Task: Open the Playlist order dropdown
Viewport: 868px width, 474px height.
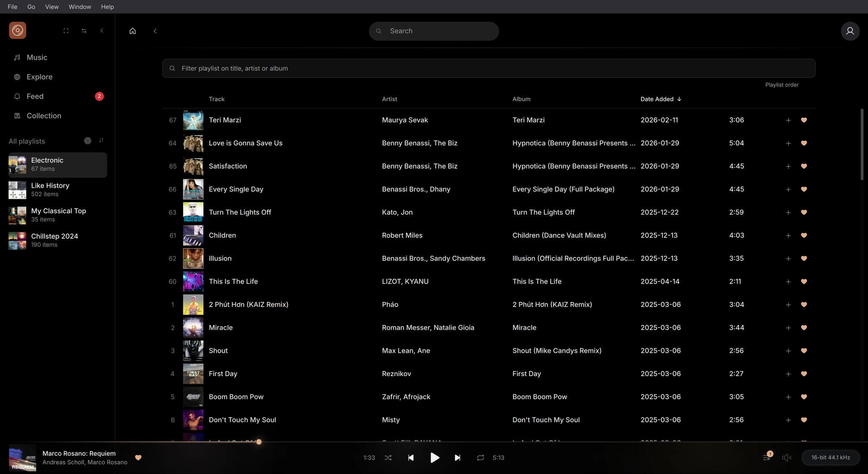Action: tap(782, 85)
